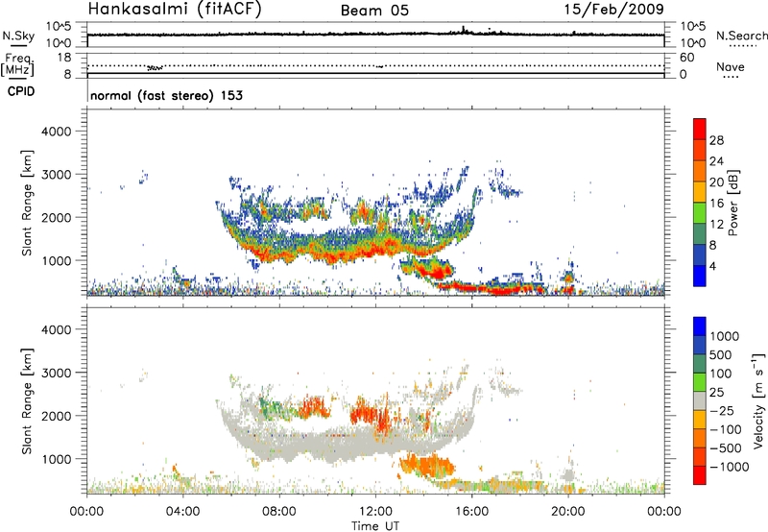Click the '08:00' time axis label

(279, 512)
